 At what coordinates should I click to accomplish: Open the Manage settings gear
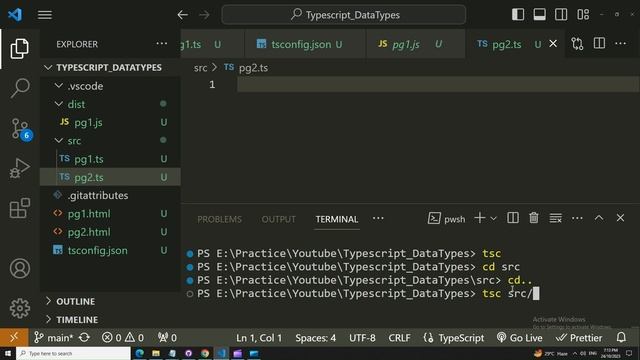pos(20,308)
